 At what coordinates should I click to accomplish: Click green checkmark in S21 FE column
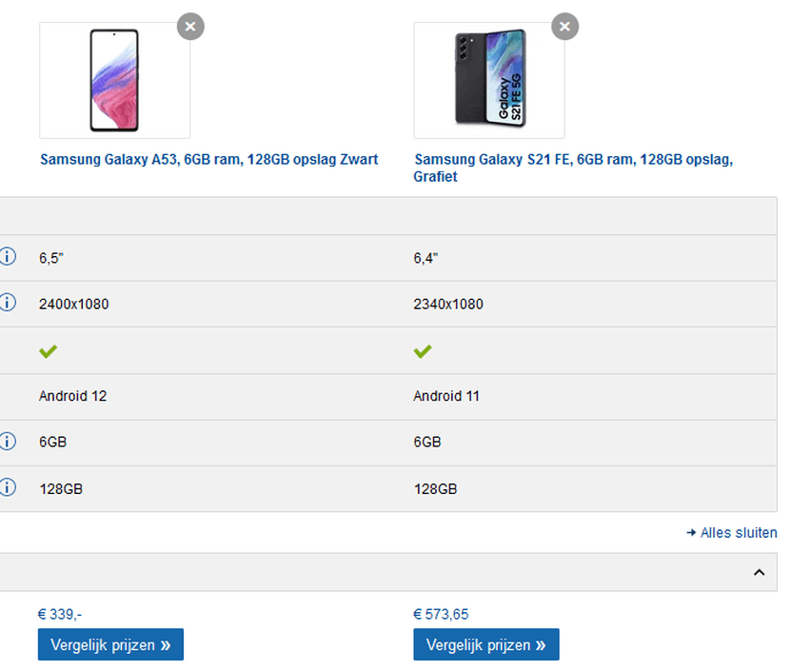click(x=423, y=351)
